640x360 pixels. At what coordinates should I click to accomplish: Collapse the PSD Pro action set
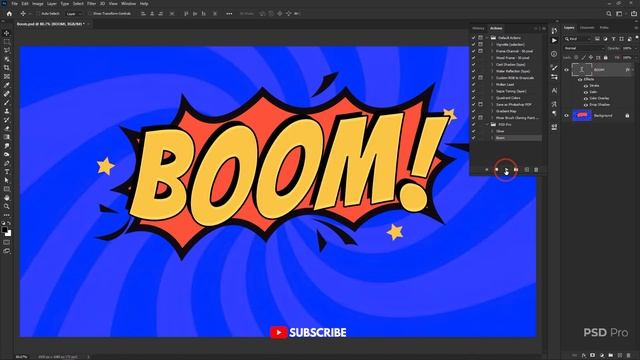487,124
